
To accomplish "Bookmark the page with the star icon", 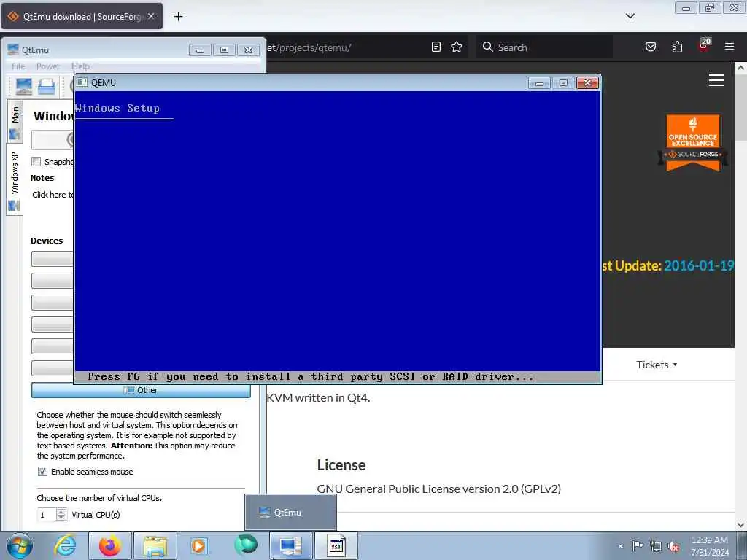I will coord(457,47).
